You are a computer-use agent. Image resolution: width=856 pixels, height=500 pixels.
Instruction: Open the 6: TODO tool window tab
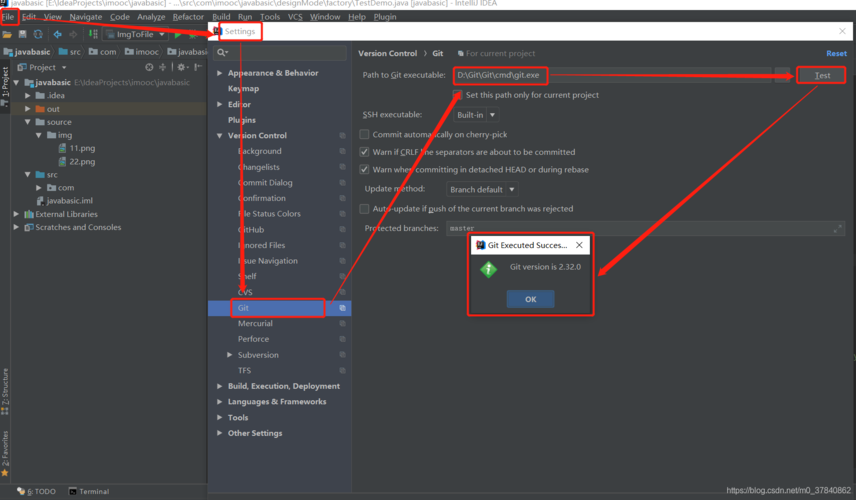(37, 491)
